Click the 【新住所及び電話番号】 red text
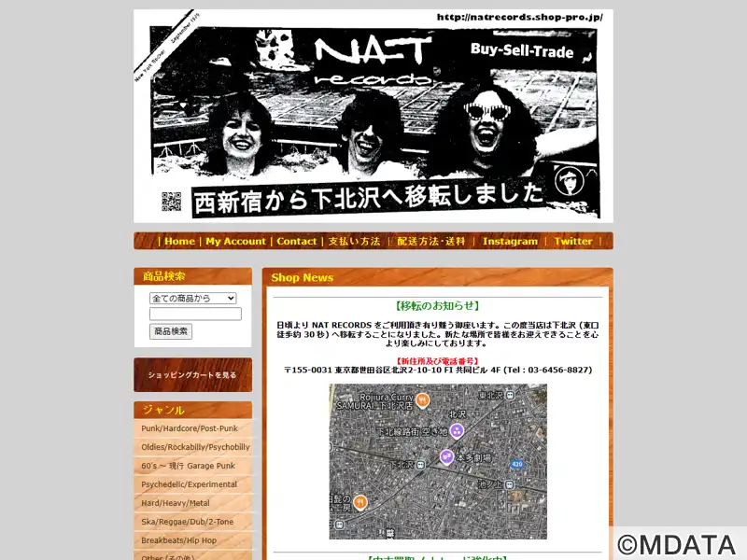Viewport: 747px width, 560px height. [x=437, y=361]
